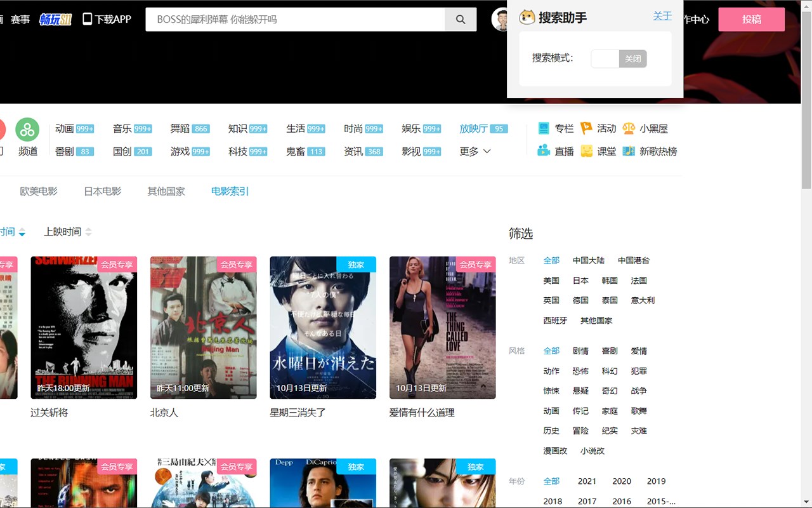Click the 下载APP phone icon

[88, 19]
